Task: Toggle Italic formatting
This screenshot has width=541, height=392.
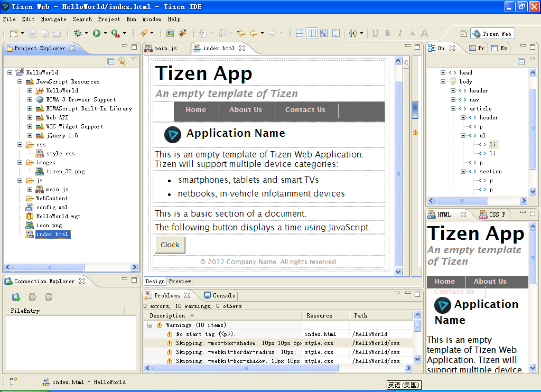Action: (400, 33)
